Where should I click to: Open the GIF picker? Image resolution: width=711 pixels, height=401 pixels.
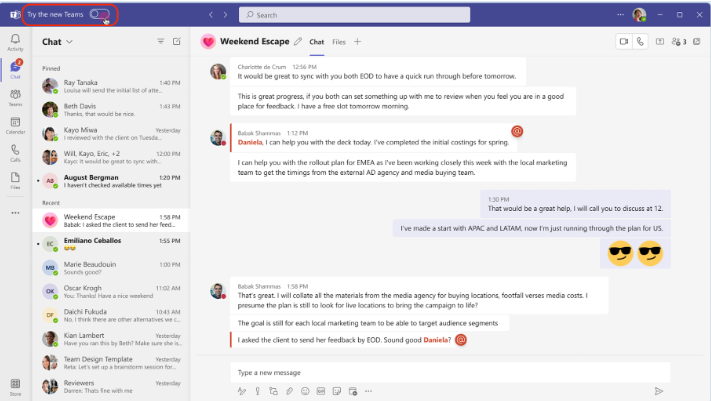(x=321, y=391)
